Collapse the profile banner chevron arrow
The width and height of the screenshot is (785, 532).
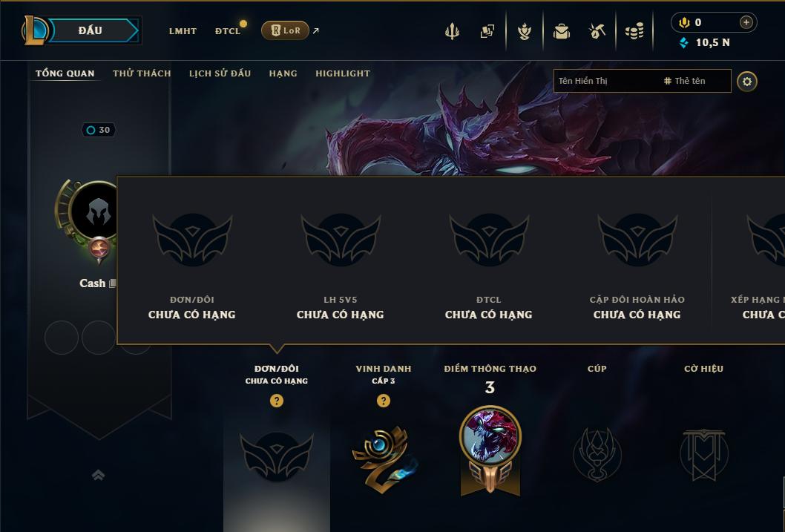(99, 475)
